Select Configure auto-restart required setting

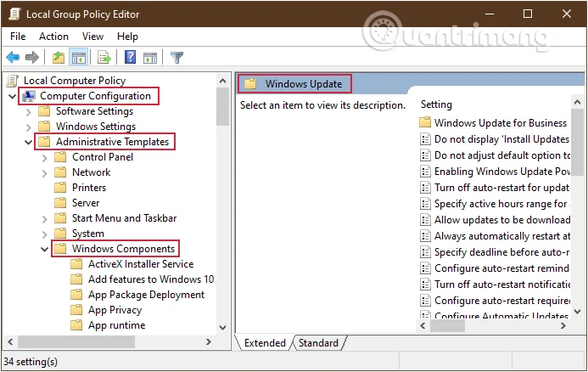point(502,301)
